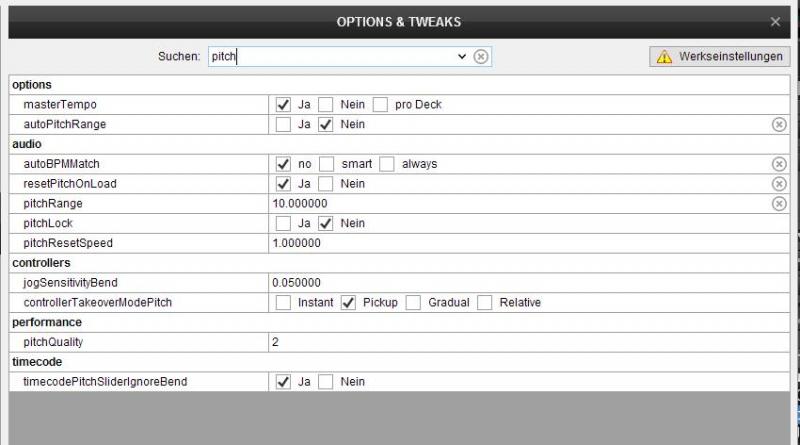Select Gradual for controllerTakeoverModePitch
Viewport: 800px width, 445px height.
(413, 303)
